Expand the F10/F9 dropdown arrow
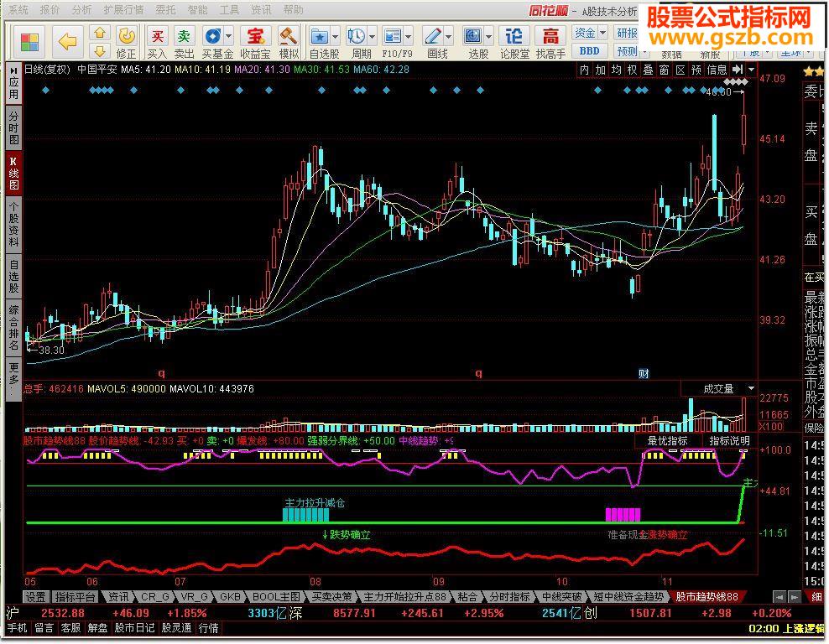829x644 pixels. pyautogui.click(x=408, y=36)
